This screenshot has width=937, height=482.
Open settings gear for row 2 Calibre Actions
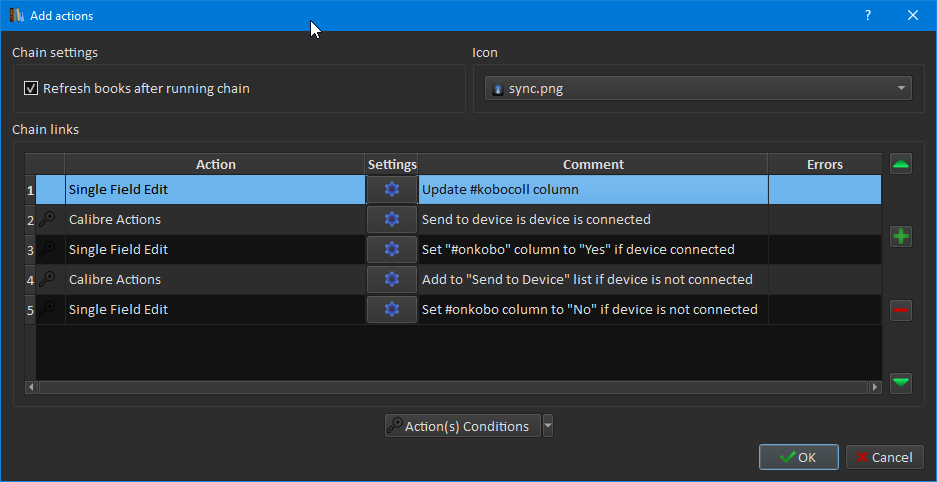392,220
